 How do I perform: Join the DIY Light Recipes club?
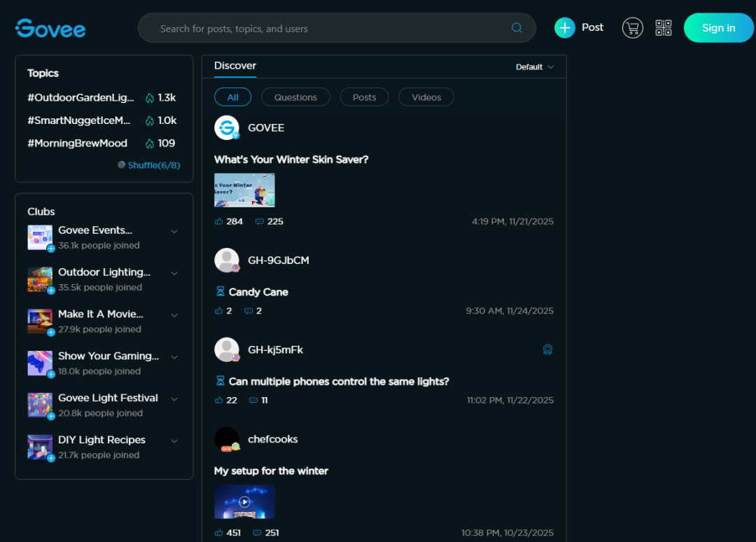coord(51,458)
